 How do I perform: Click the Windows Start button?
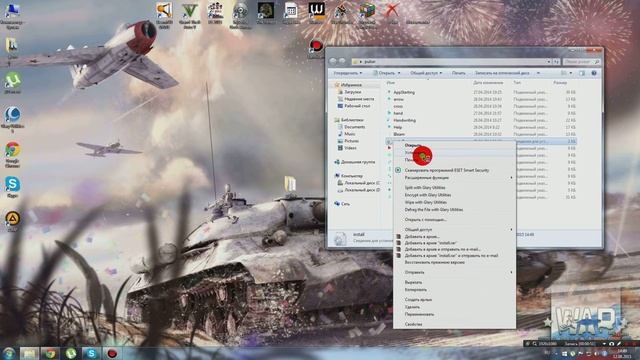(x=9, y=353)
